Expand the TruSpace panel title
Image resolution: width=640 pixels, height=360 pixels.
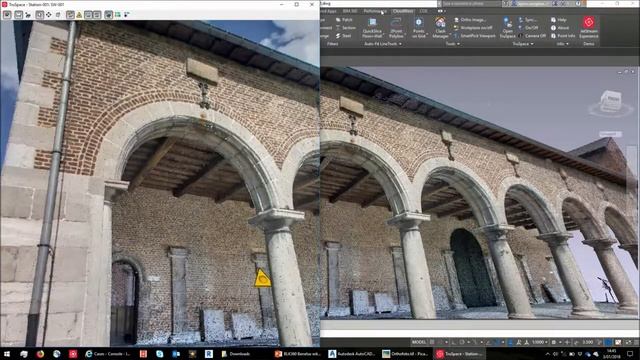[x=523, y=44]
